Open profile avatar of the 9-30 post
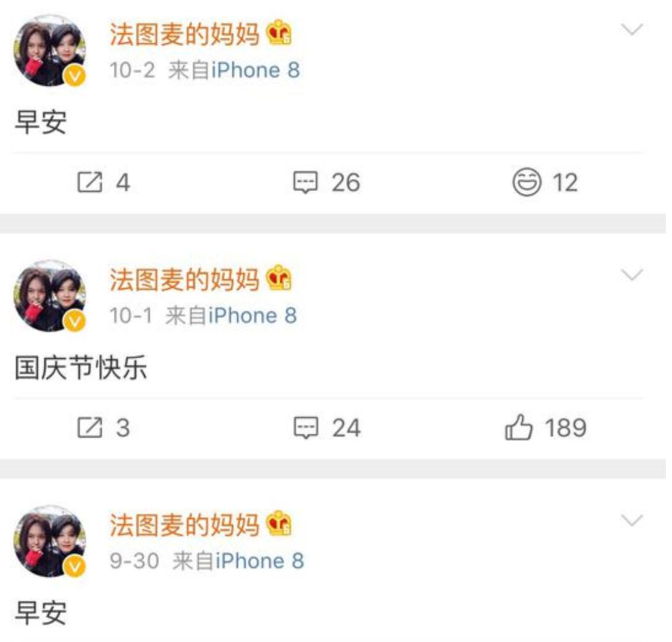The width and height of the screenshot is (672, 642). point(50,541)
